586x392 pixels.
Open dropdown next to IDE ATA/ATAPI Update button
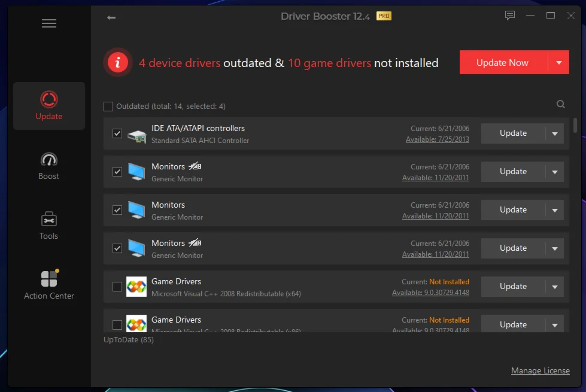click(x=554, y=133)
